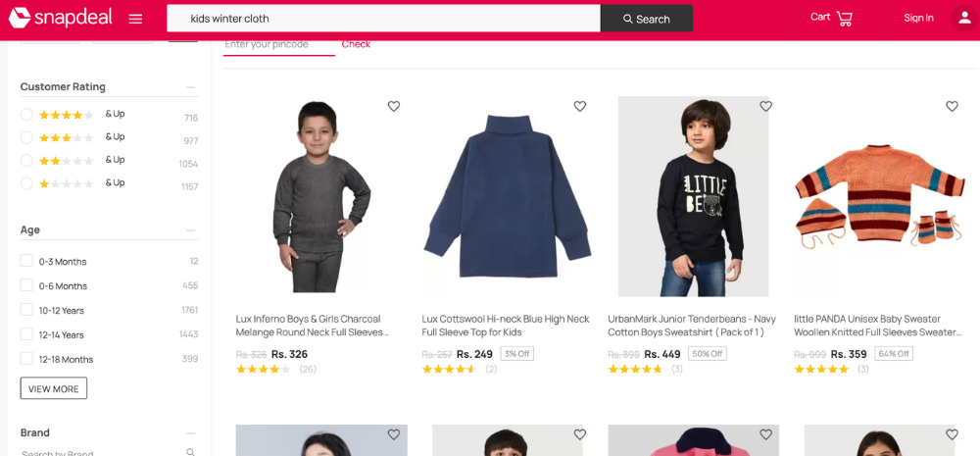
Task: Check the 12-18 Months age box
Action: tap(26, 359)
